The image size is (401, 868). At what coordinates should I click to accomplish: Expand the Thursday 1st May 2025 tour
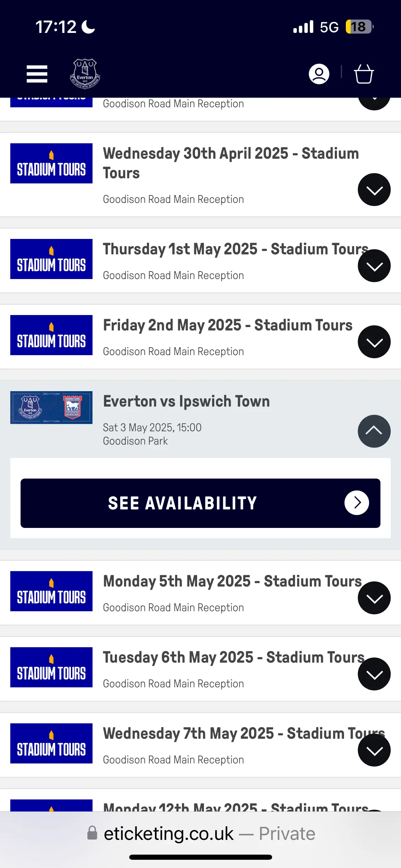374,266
